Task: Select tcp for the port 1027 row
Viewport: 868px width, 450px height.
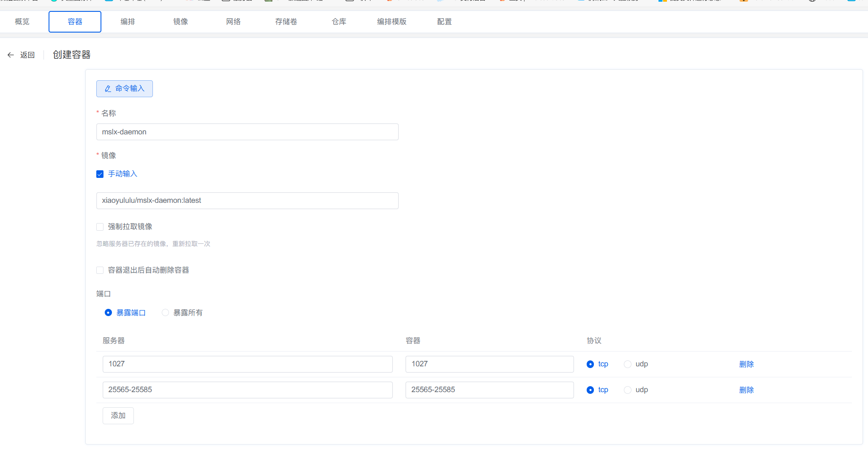Action: tap(590, 364)
